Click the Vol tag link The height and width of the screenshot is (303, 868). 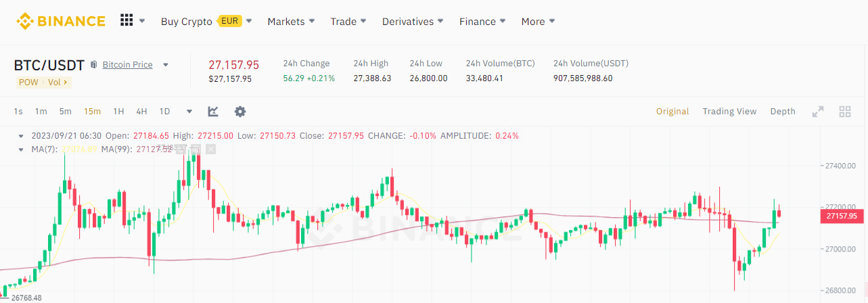(x=57, y=83)
